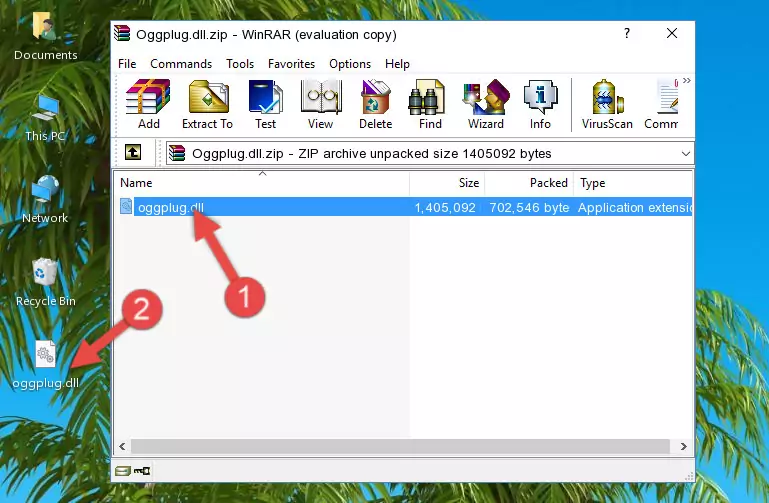769x503 pixels.
Task: Show archive Info
Action: point(540,104)
